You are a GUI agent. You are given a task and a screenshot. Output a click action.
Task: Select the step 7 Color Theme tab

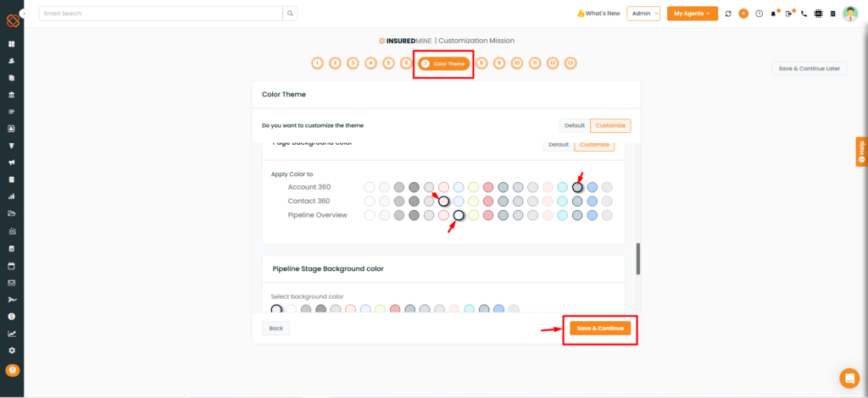[443, 64]
